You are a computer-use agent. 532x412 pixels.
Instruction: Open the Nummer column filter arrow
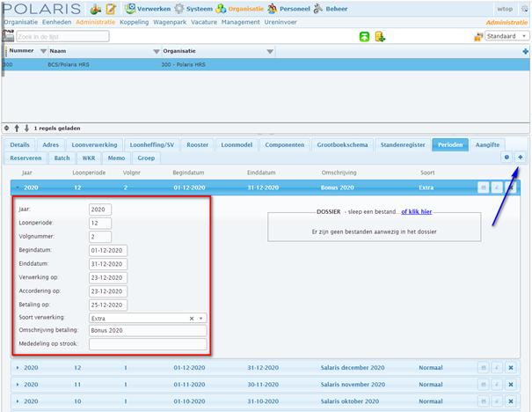coord(43,51)
